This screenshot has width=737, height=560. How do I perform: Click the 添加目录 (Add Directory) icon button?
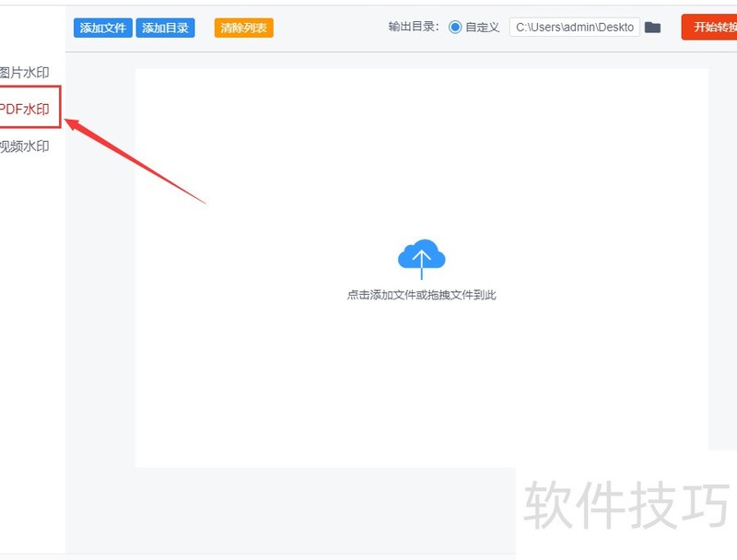click(165, 28)
